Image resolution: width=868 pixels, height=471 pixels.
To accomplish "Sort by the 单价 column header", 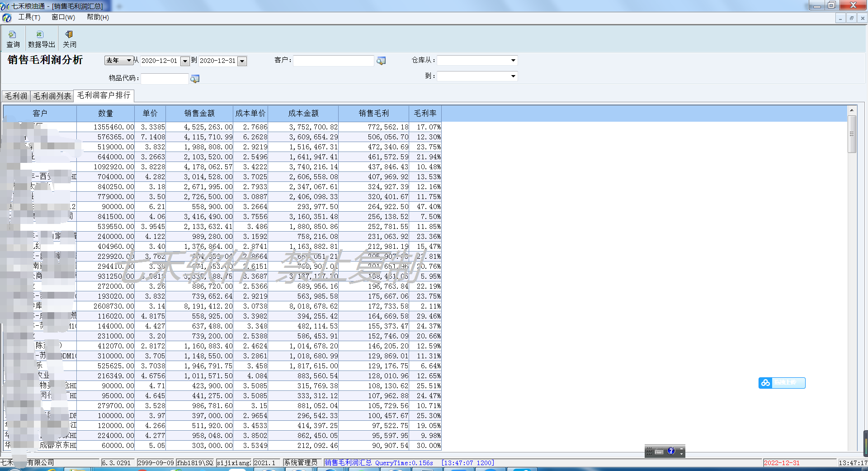I will point(150,114).
